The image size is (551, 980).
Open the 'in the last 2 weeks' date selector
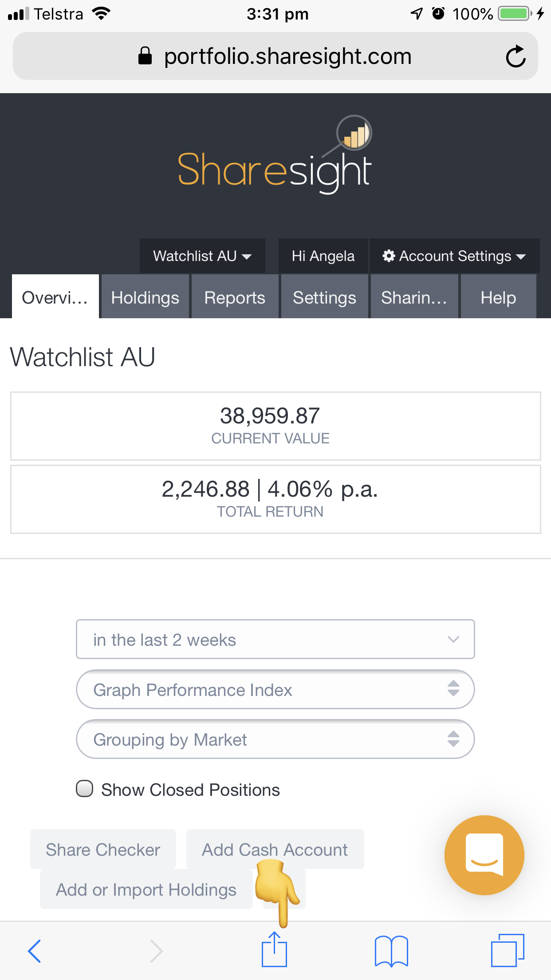coord(275,639)
